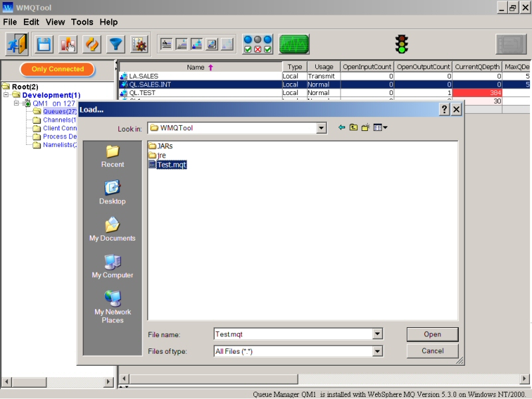Image resolution: width=532 pixels, height=399 pixels.
Task: Click the first queue view icon
Action: tap(166, 44)
